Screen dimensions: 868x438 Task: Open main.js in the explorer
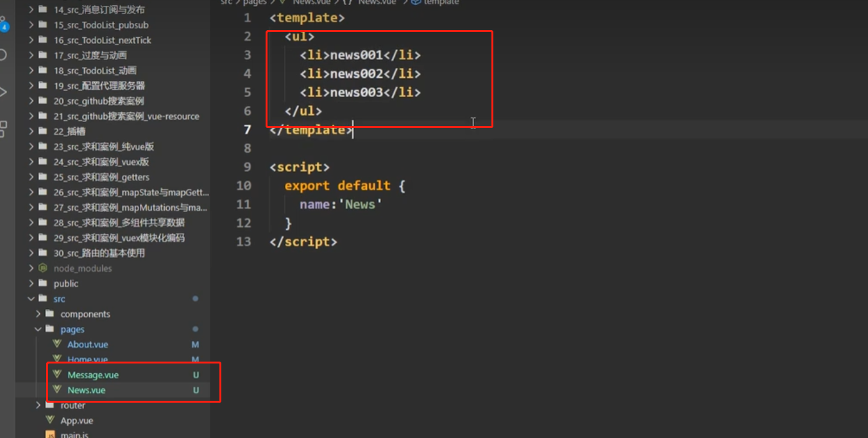tap(74, 435)
